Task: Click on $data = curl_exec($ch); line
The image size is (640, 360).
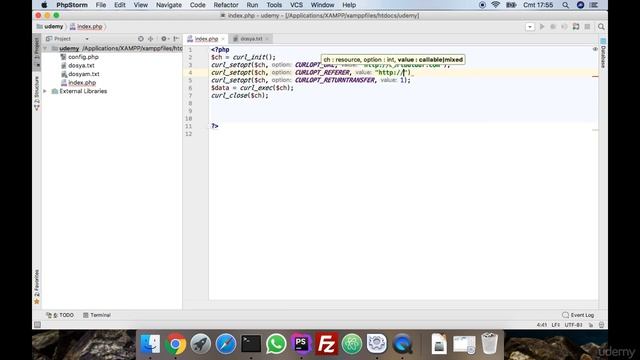Action: [252, 88]
